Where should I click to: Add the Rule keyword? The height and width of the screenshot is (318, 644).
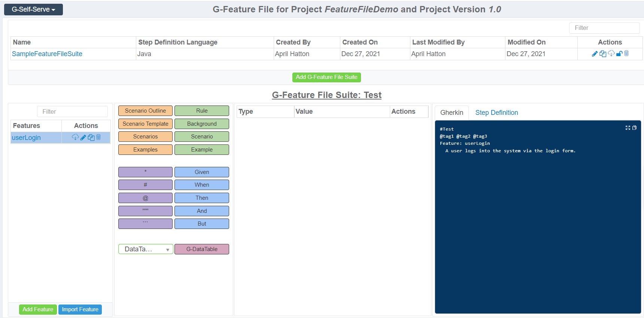202,111
